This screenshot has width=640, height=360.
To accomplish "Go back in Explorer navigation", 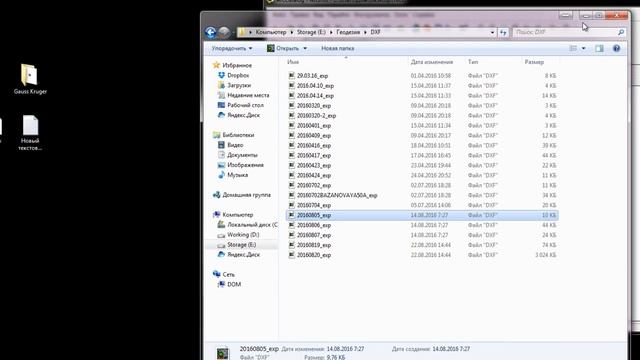I will (x=211, y=32).
